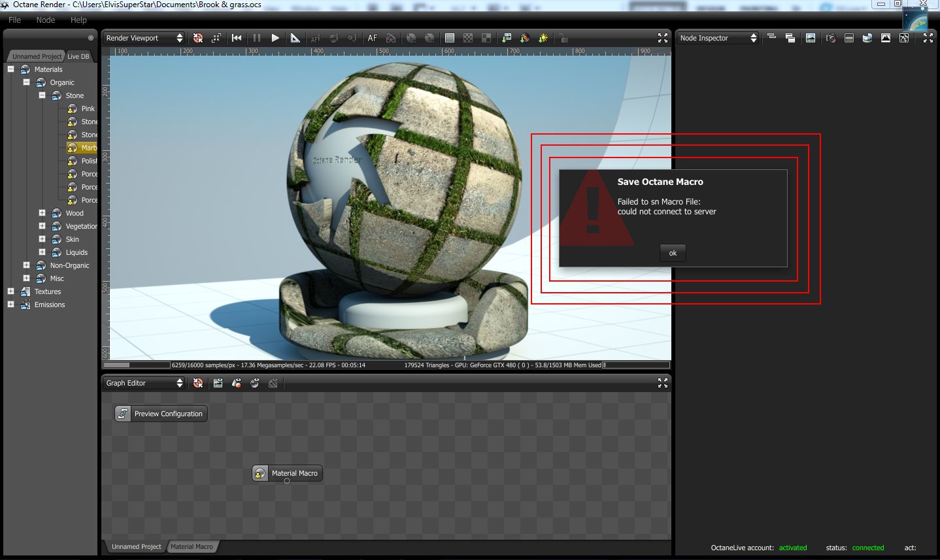Maximize the Render Viewport panel
The width and height of the screenshot is (940, 560).
[x=663, y=38]
